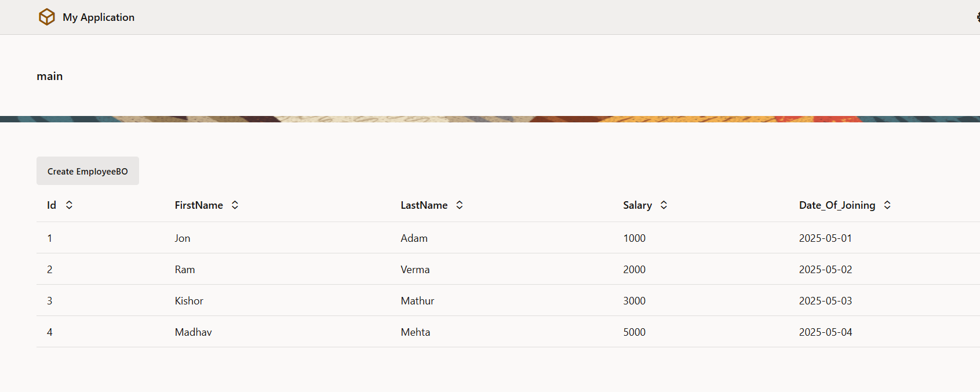
Task: Click on the Madhav table cell
Action: [193, 332]
